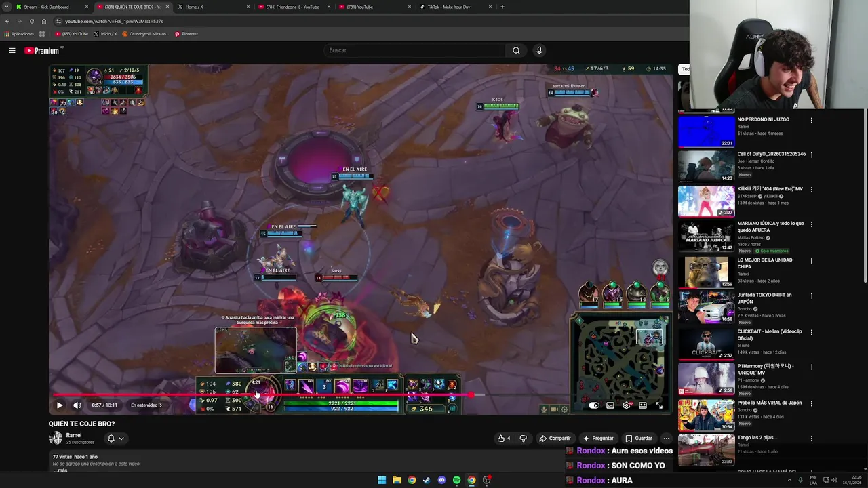
Task: Open 'Probé lo MÁS VIRAL de Japón' video title
Action: tap(770, 403)
